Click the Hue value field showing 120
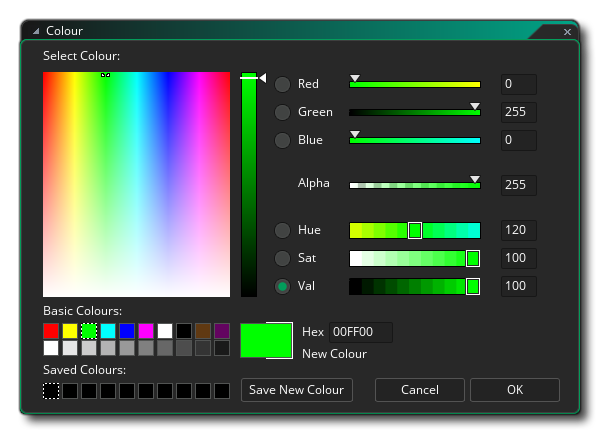Image resolution: width=600 pixels, height=434 pixels. point(519,230)
